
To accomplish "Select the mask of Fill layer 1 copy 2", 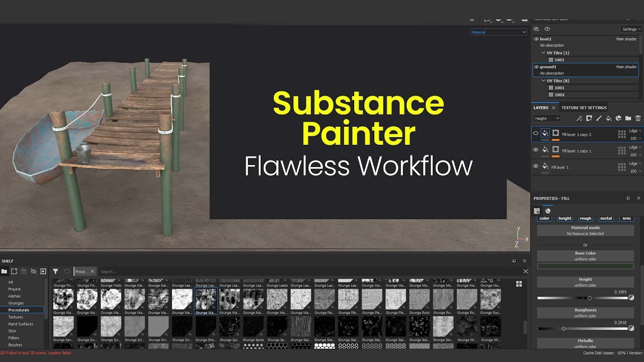I will coord(555,133).
